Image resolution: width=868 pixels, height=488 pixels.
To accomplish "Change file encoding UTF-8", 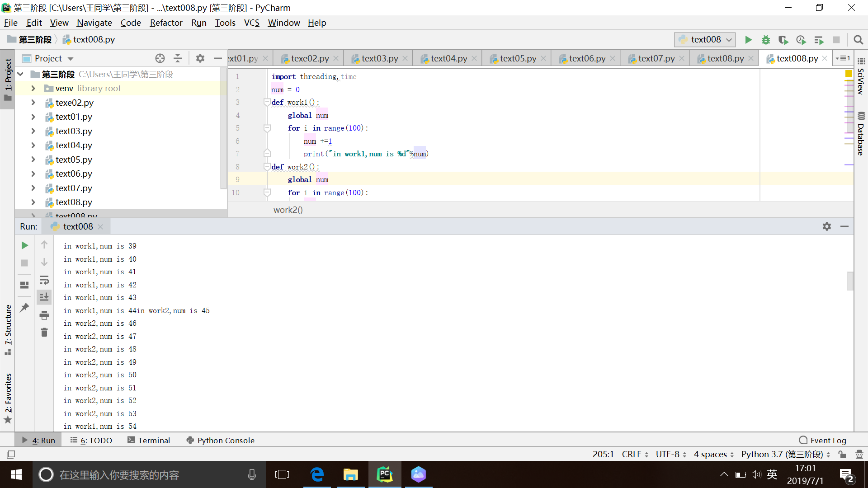I will [x=671, y=454].
